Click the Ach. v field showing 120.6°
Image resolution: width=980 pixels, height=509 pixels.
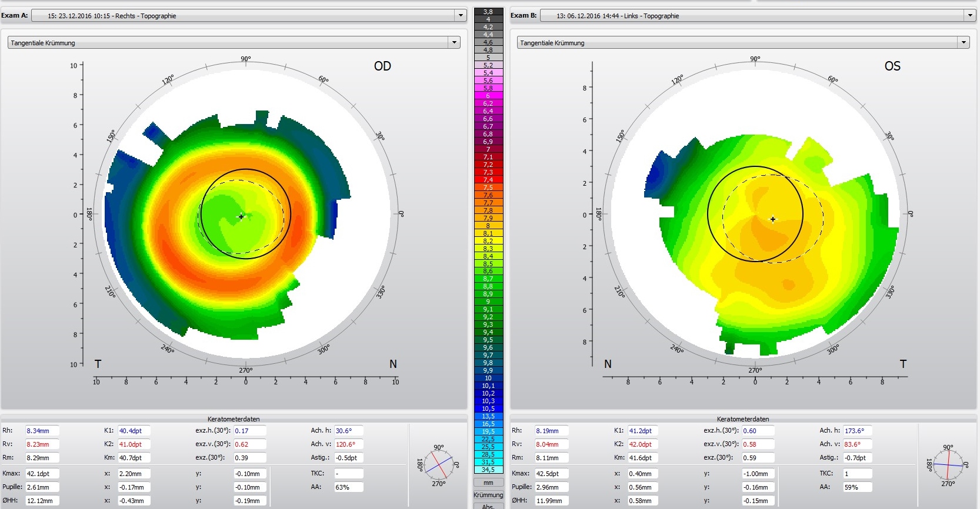349,444
